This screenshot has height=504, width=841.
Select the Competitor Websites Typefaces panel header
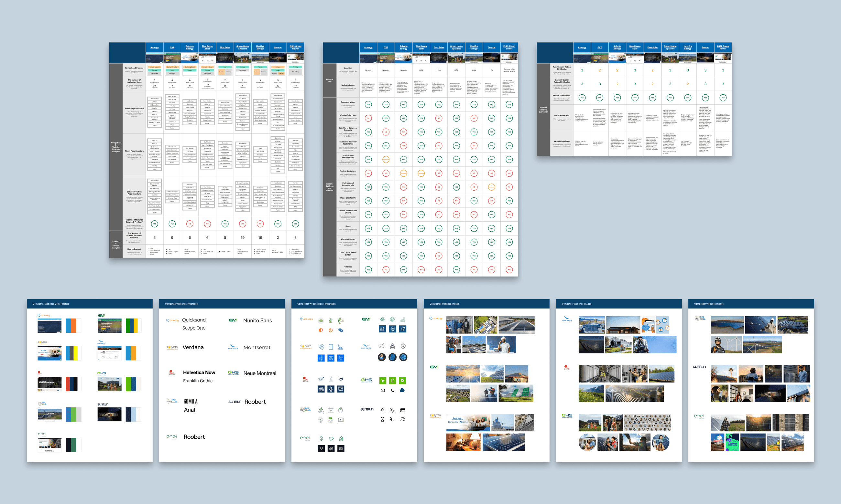tap(222, 304)
